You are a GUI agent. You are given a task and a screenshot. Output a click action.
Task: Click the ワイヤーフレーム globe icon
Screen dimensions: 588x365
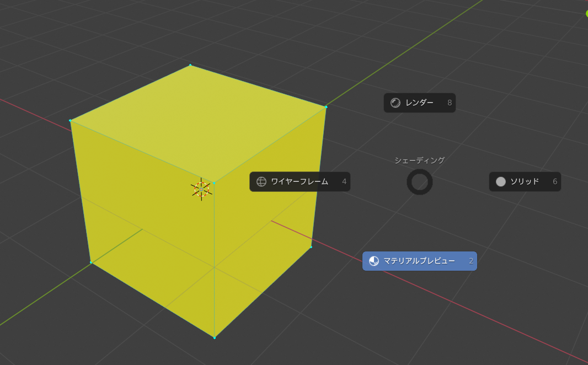261,182
